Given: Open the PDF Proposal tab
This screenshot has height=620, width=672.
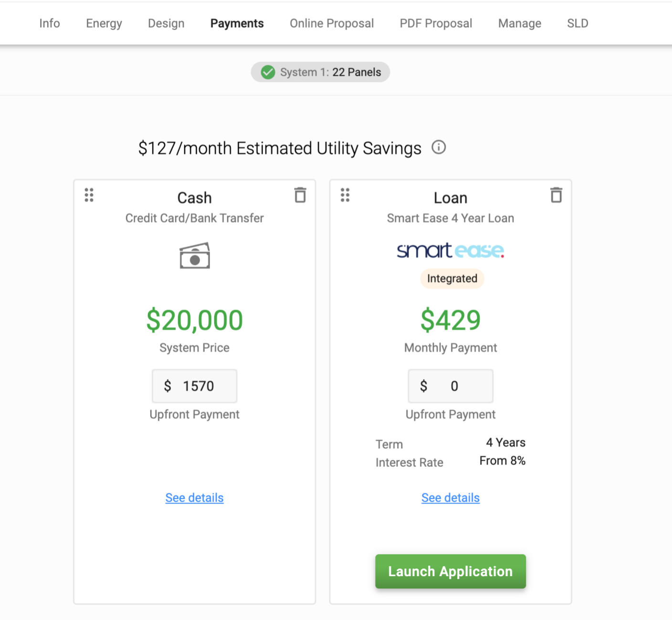Looking at the screenshot, I should (435, 23).
